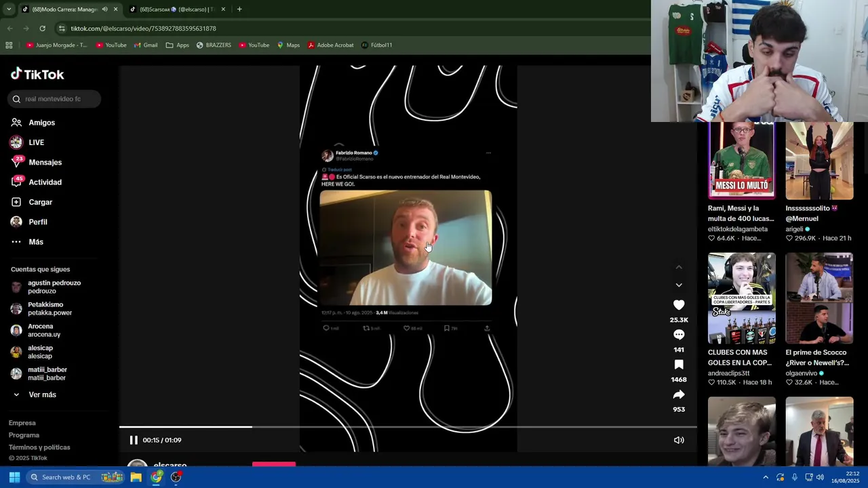Open comments via the speech bubble icon
Image resolution: width=868 pixels, height=488 pixels.
679,335
